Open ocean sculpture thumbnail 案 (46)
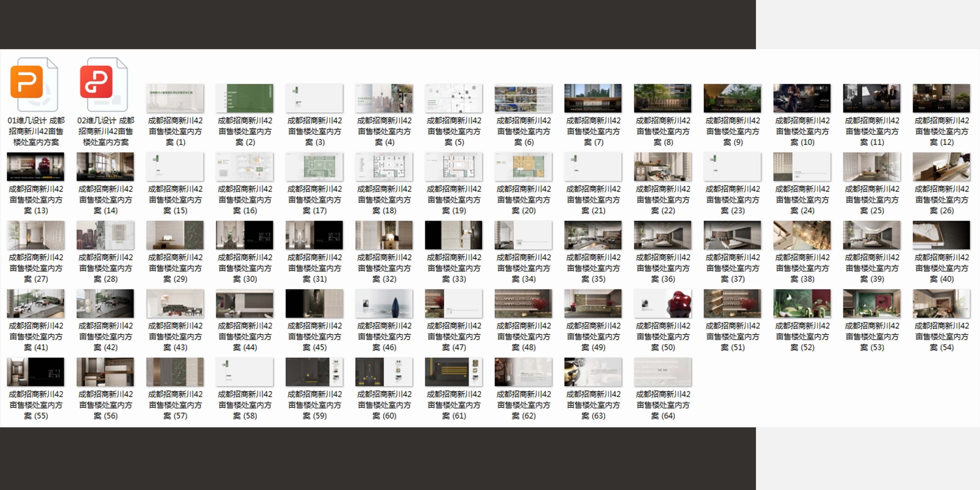 pos(384,304)
